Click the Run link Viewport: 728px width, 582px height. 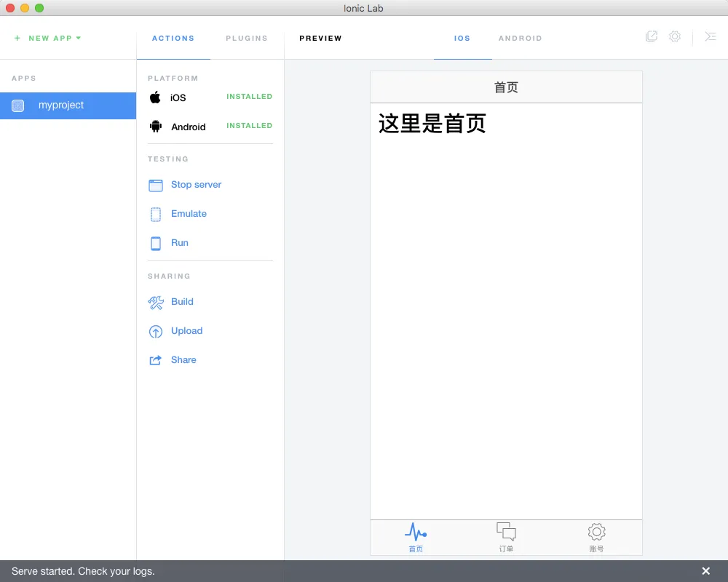point(179,243)
